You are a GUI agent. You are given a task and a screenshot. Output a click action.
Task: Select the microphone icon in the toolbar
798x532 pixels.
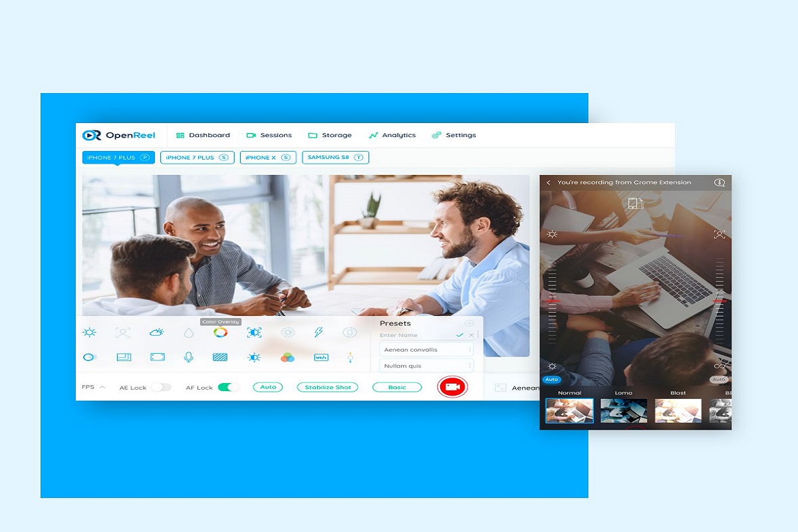188,357
